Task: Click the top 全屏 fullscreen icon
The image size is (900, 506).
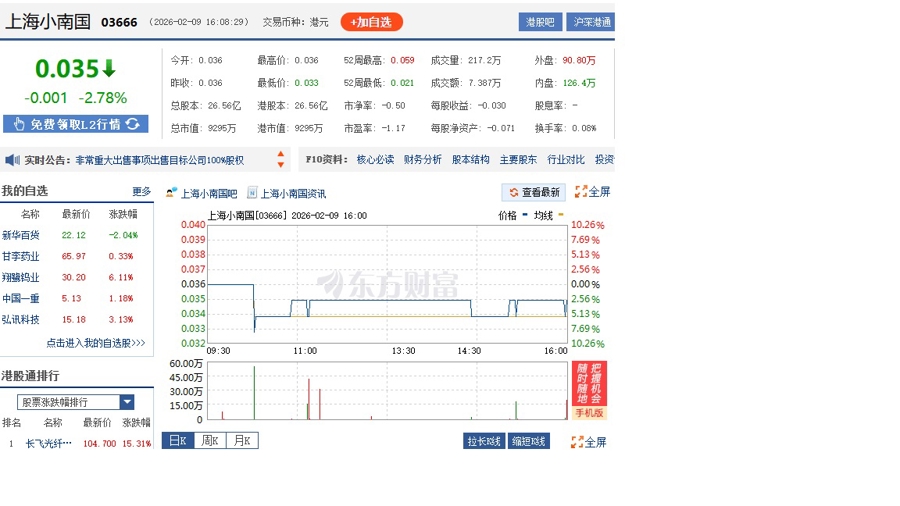Action: click(581, 192)
